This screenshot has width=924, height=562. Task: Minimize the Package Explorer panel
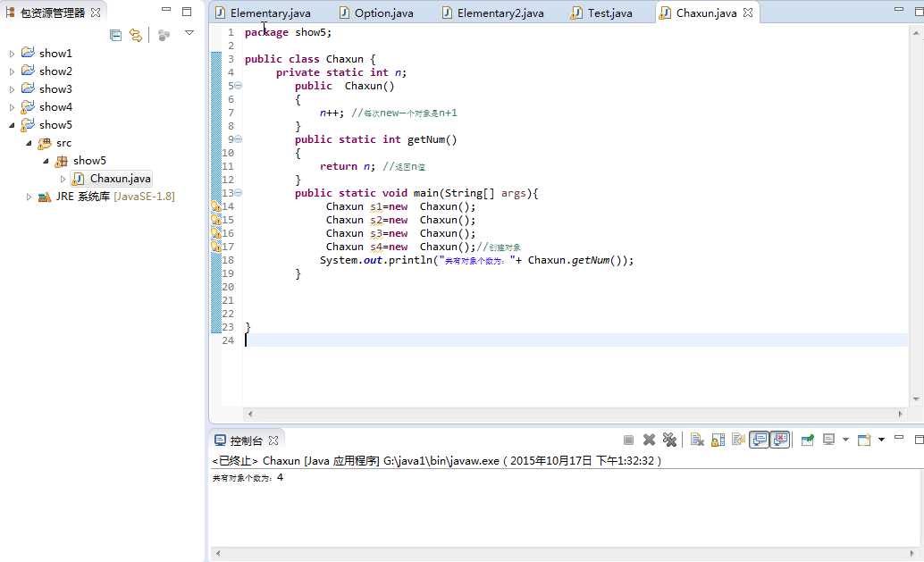click(x=166, y=10)
